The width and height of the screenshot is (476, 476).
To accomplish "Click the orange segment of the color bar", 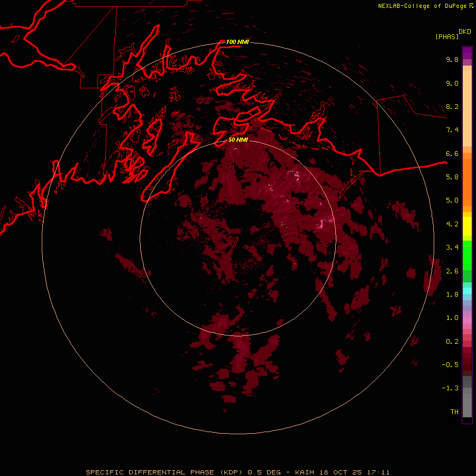I will [467, 182].
